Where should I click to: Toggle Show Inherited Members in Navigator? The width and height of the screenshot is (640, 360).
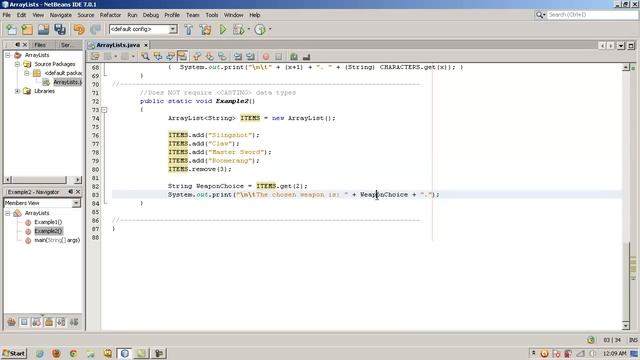coord(11,322)
